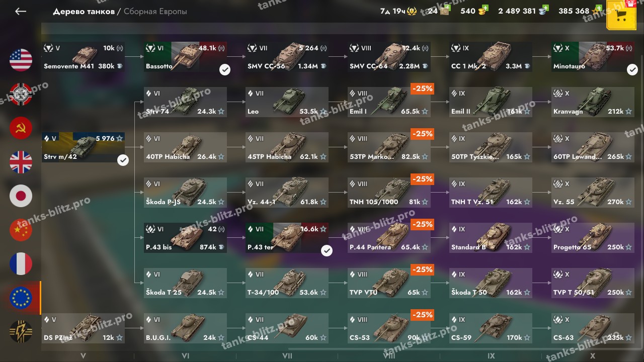Open the hybrid nation lightning icon

pos(21,331)
